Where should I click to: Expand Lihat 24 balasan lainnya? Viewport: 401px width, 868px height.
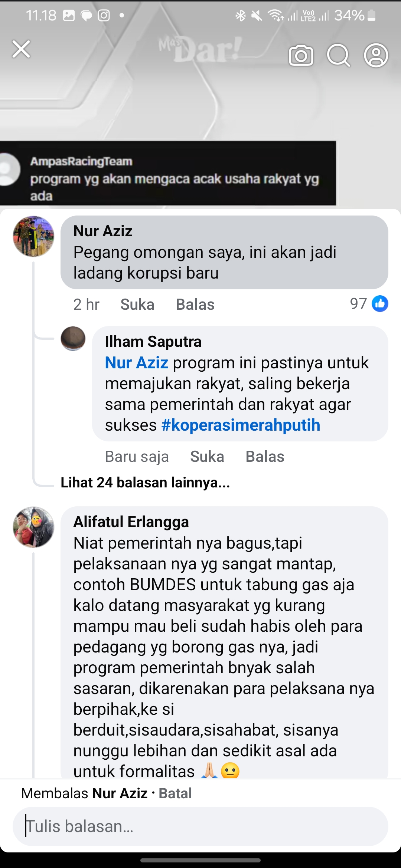pyautogui.click(x=145, y=483)
